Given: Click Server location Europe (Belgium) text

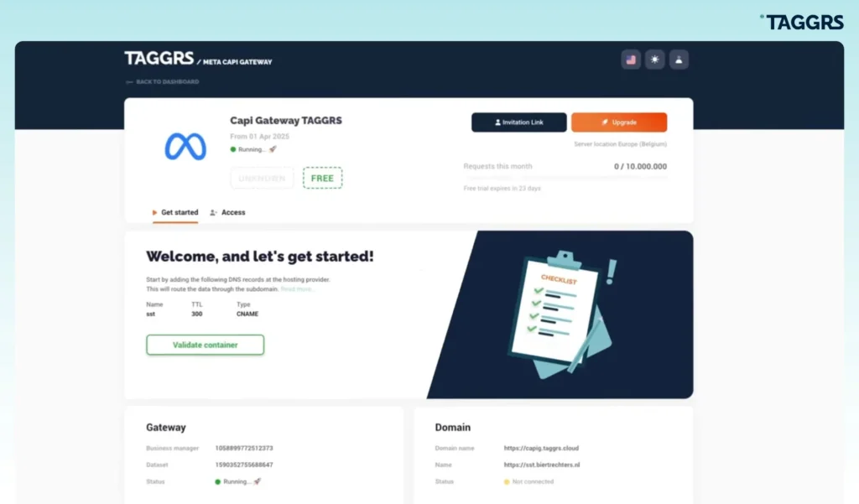Looking at the screenshot, I should [620, 144].
